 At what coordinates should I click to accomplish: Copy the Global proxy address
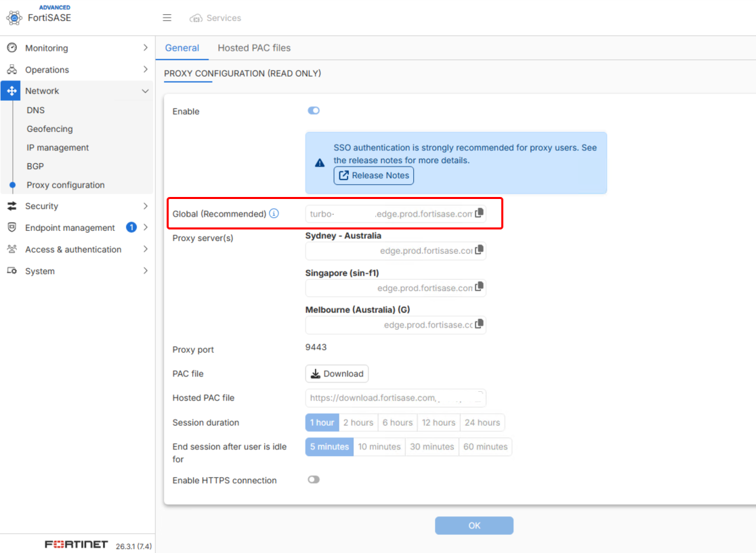[479, 213]
